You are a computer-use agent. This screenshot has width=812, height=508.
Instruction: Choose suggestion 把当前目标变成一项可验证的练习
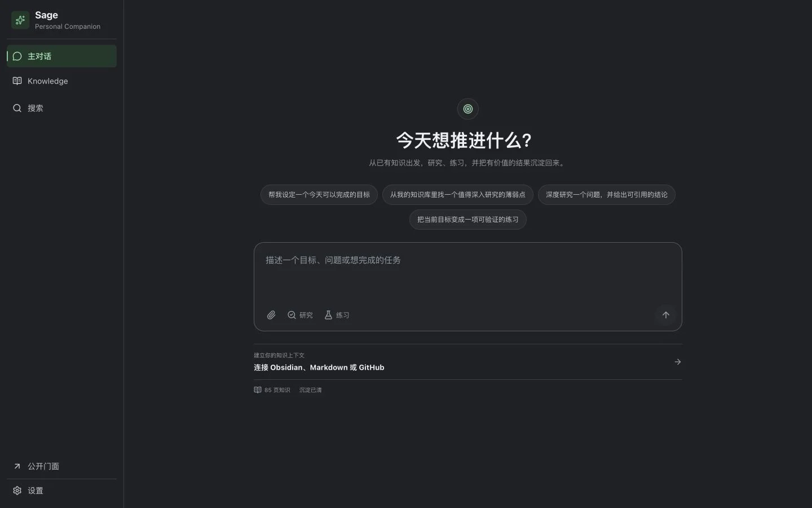click(x=468, y=220)
